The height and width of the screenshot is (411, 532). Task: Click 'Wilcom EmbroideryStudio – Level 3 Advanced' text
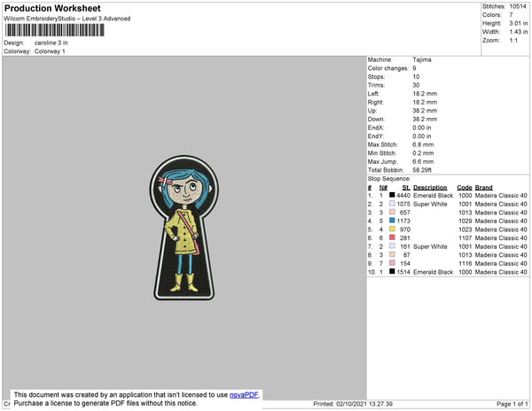(67, 19)
